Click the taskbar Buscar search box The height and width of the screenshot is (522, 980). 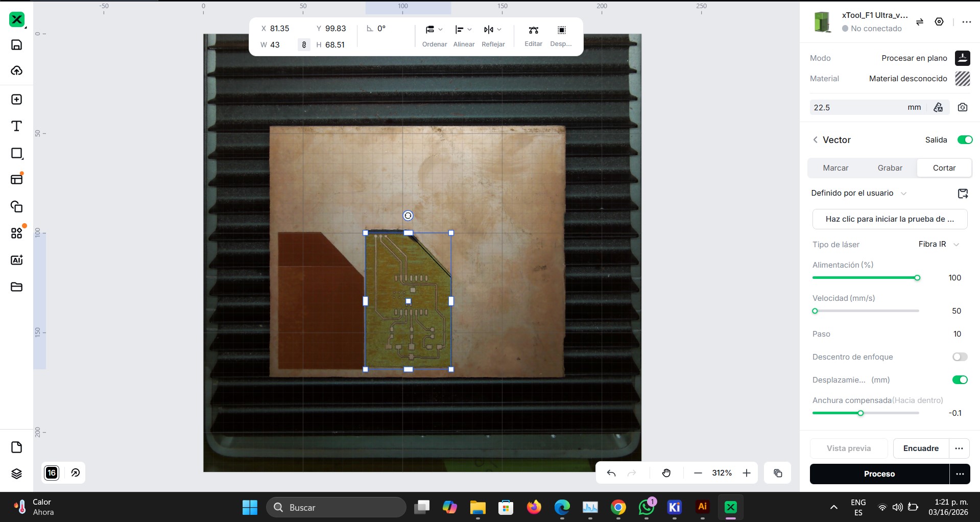(x=336, y=507)
